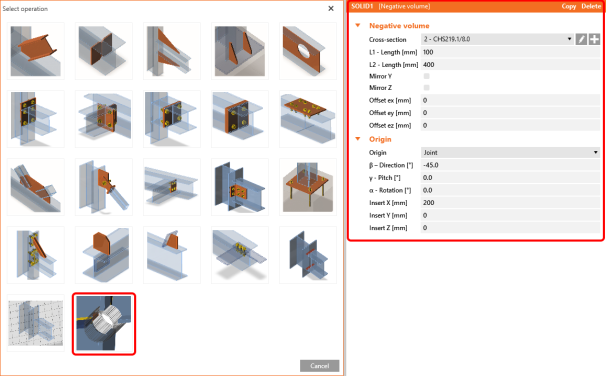Viewport: 606px width, 376px height.
Task: Select the Negative volume operation thumbnail
Action: [104, 323]
